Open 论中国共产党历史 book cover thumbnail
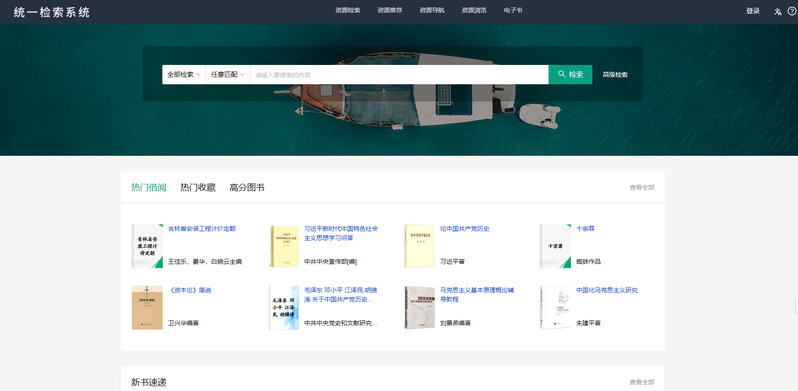The image size is (798, 391). coord(419,246)
